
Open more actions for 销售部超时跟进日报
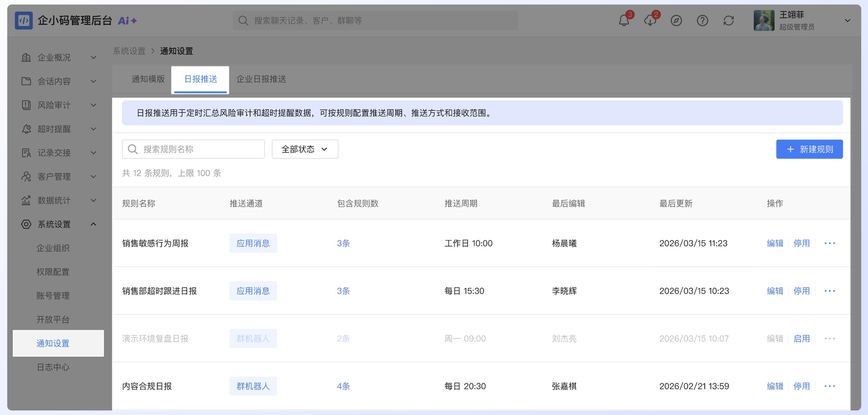pyautogui.click(x=830, y=291)
